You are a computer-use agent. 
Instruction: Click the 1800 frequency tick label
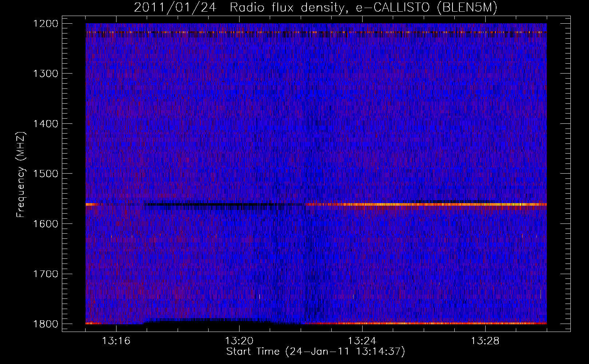[x=46, y=324]
